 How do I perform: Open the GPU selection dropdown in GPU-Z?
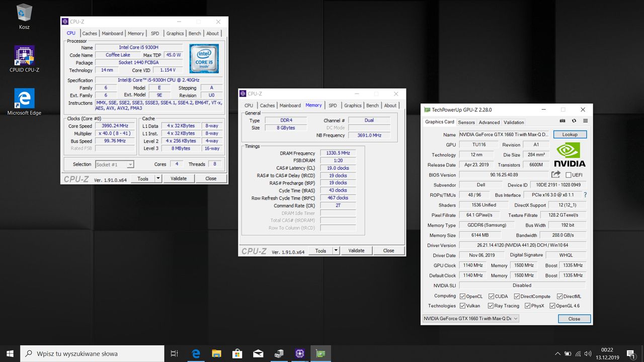click(470, 319)
